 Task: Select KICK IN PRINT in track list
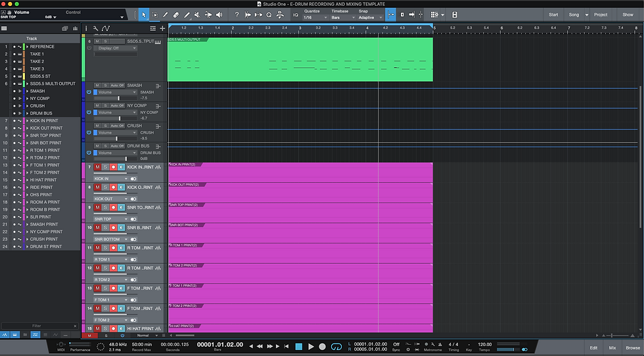coord(44,120)
